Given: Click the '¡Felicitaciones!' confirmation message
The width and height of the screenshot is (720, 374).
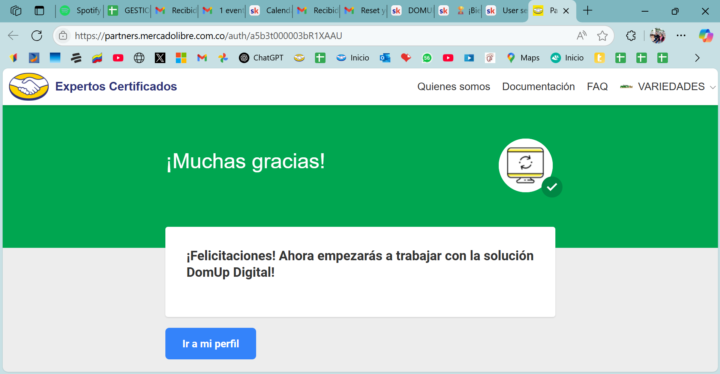Looking at the screenshot, I should pos(360,264).
